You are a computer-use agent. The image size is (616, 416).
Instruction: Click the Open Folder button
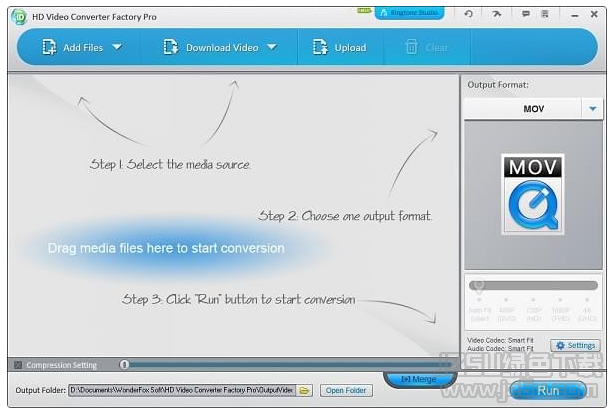pyautogui.click(x=346, y=390)
